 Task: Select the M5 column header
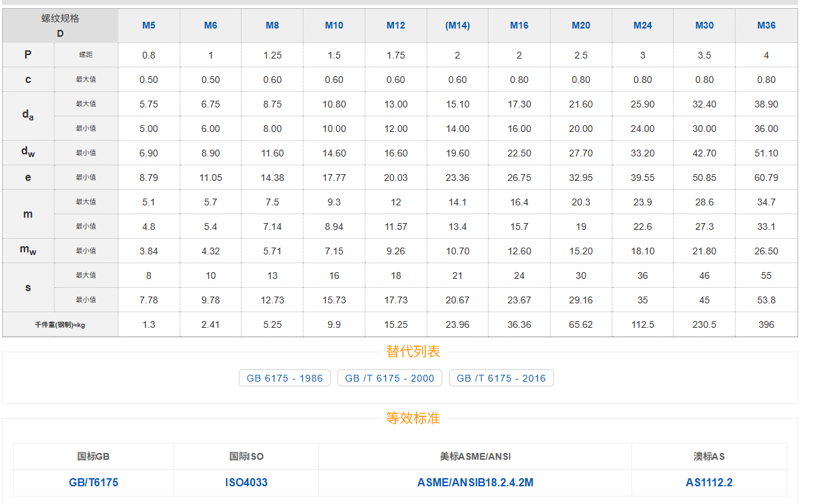tap(149, 25)
